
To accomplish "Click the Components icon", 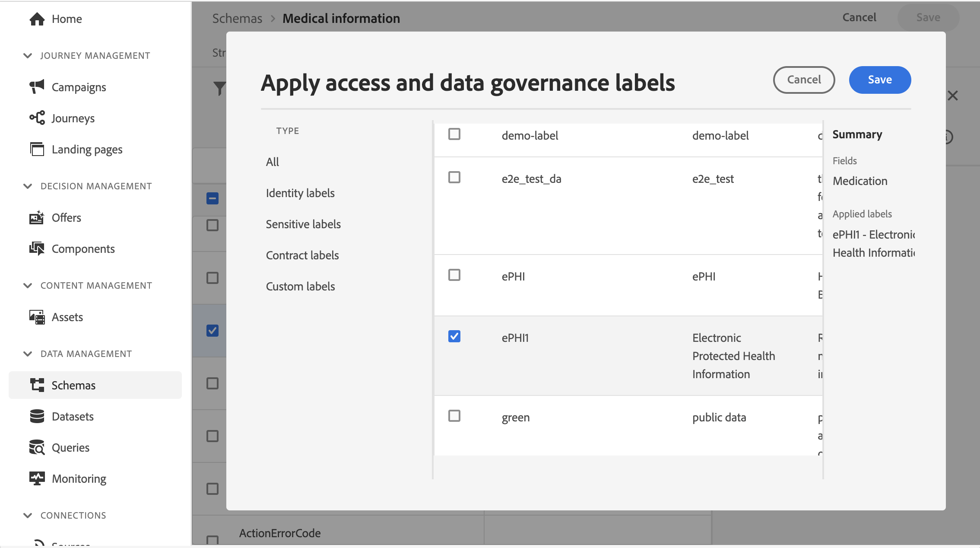I will 37,249.
